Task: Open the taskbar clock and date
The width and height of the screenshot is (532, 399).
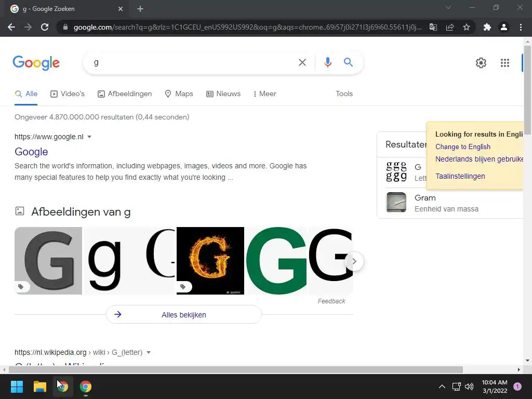Action: pyautogui.click(x=495, y=387)
